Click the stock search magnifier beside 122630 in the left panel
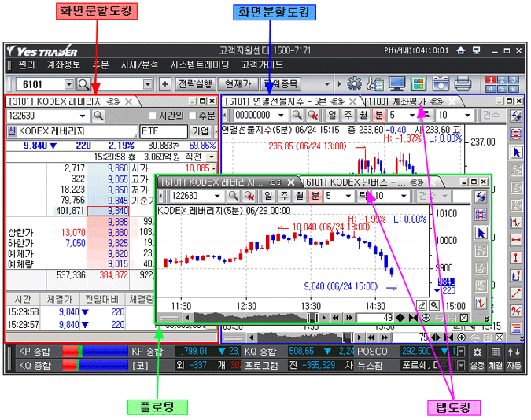Image resolution: width=531 pixels, height=420 pixels. click(x=99, y=116)
